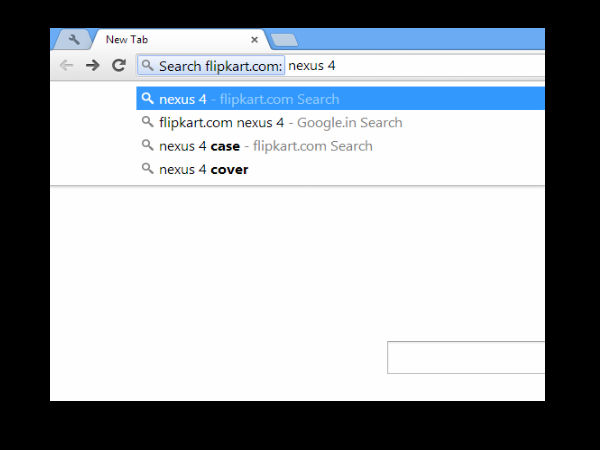The image size is (600, 450).
Task: Click the search icon beside "flipkart.com nexus 4"
Action: click(x=147, y=122)
